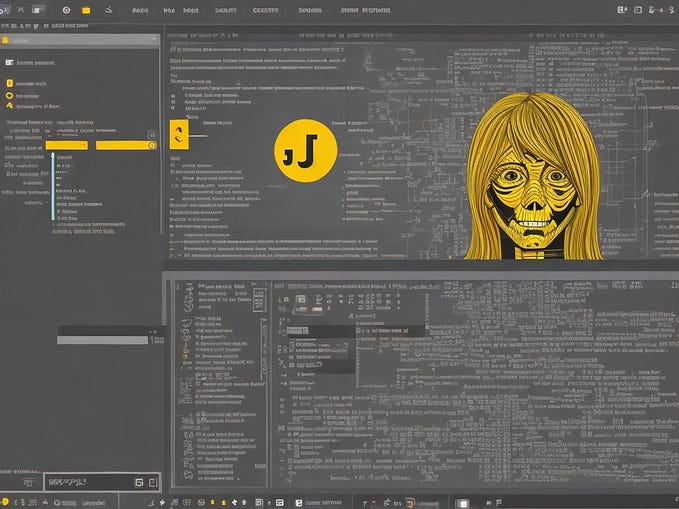Viewport: 679px width, 509px height.
Task: Click the light gray bar in the lower left panel
Action: (x=102, y=340)
